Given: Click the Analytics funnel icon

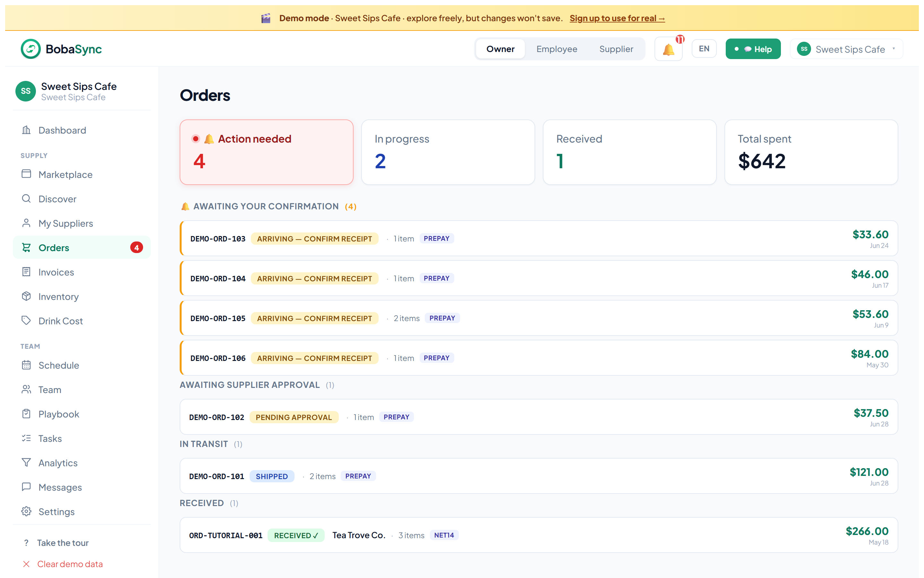Looking at the screenshot, I should pyautogui.click(x=26, y=463).
